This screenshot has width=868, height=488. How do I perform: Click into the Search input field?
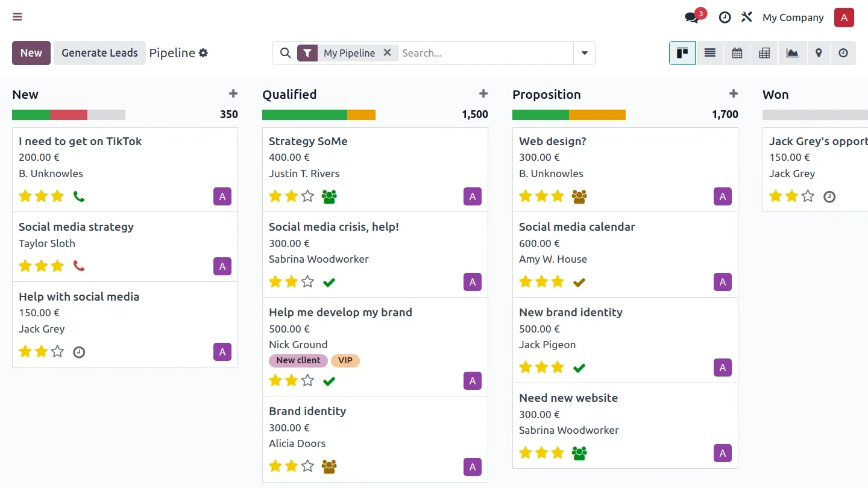click(x=485, y=53)
